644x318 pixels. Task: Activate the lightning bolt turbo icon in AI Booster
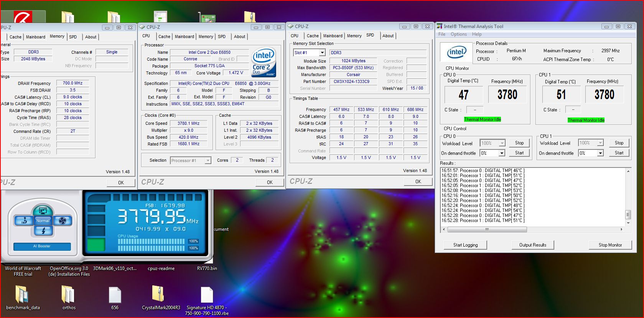pyautogui.click(x=43, y=230)
